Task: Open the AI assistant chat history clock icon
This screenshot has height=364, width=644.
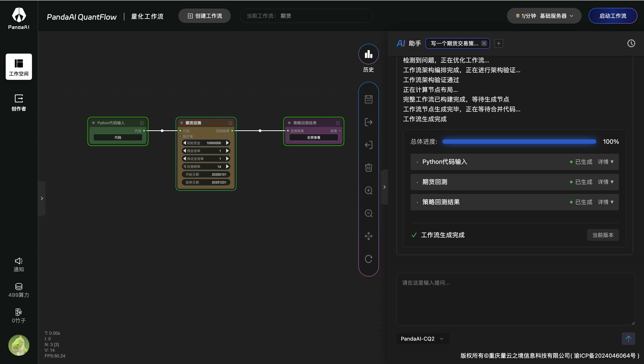Action: (631, 43)
